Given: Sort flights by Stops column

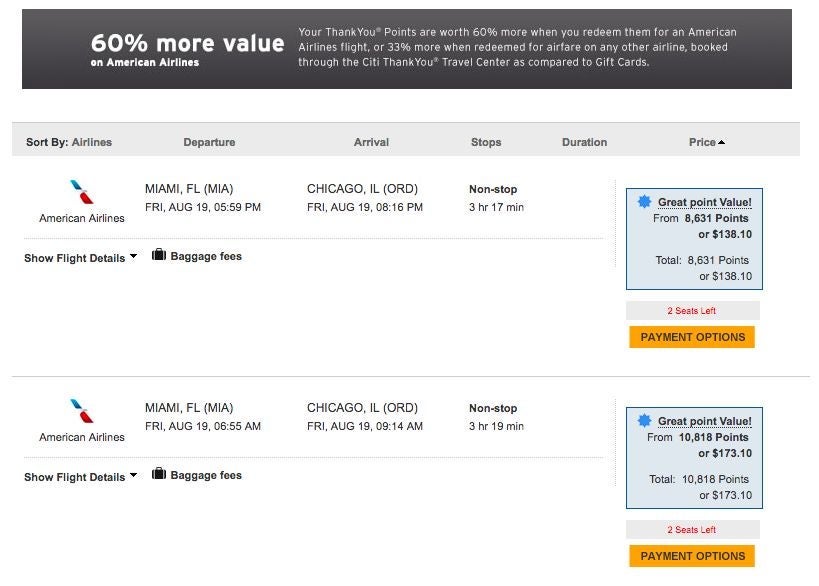Looking at the screenshot, I should point(486,142).
